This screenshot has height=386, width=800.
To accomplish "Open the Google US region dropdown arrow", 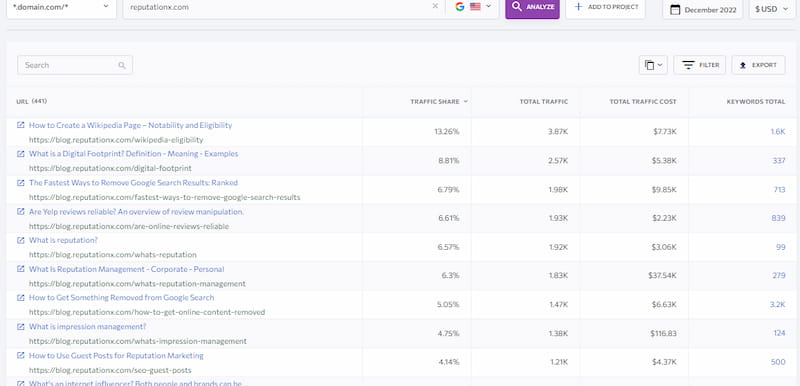I will [x=488, y=7].
